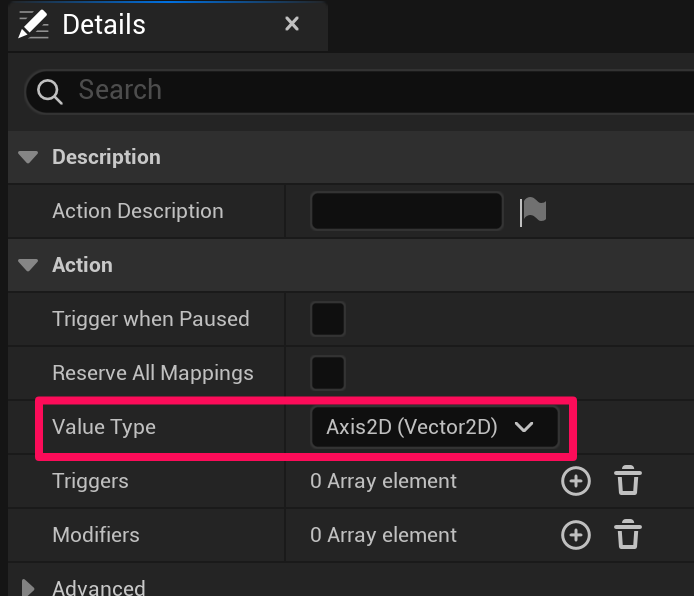Image resolution: width=694 pixels, height=596 pixels.
Task: Delete all Triggers array elements
Action: point(627,481)
